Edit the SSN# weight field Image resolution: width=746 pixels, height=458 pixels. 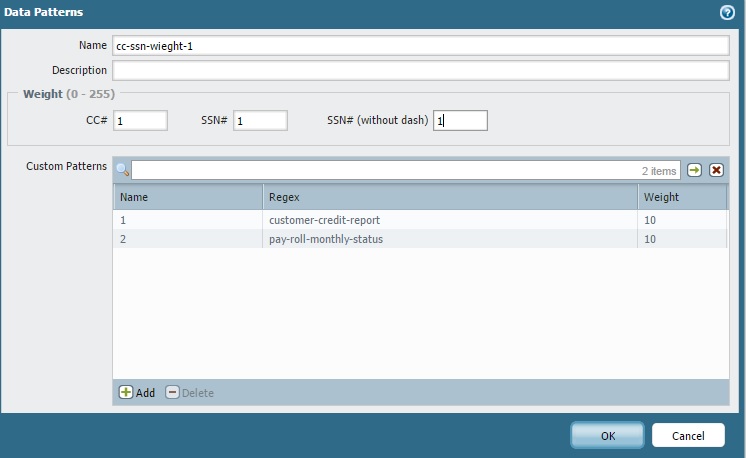[260, 120]
